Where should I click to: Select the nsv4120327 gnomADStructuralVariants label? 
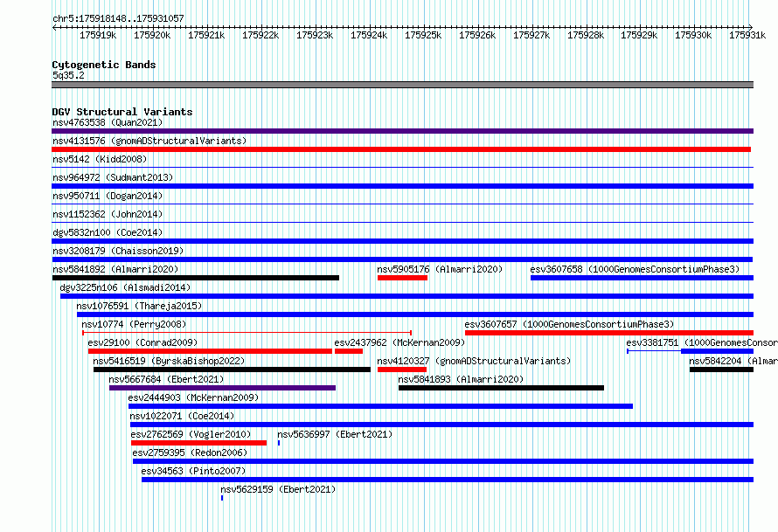[474, 361]
